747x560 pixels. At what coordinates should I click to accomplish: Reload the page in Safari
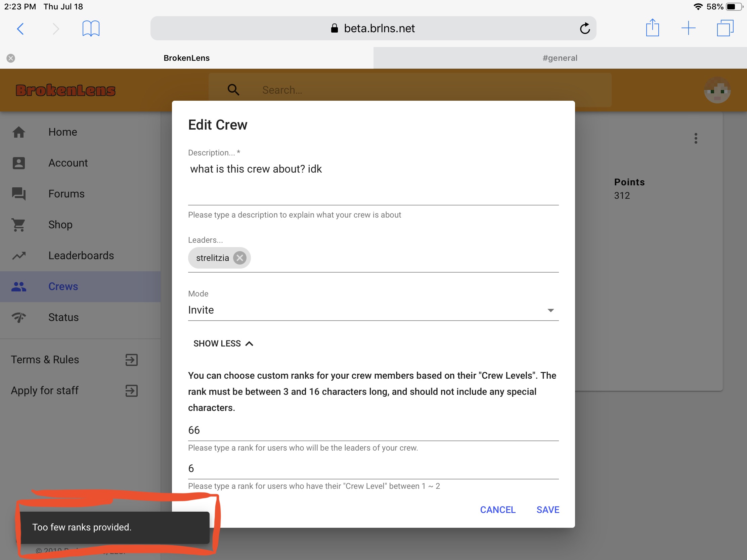(585, 28)
